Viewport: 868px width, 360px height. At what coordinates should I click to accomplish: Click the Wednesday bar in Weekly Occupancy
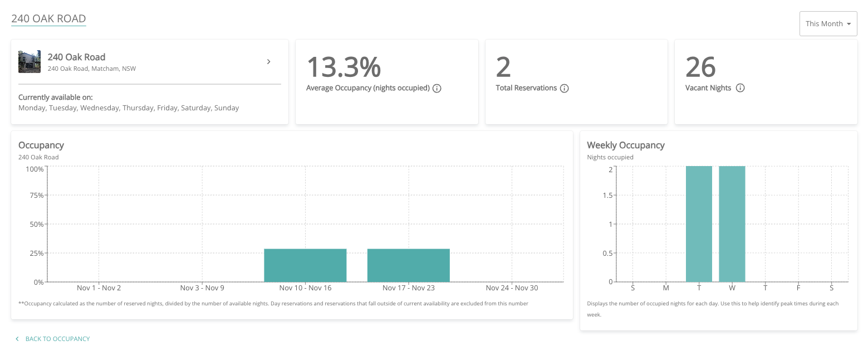(x=732, y=224)
